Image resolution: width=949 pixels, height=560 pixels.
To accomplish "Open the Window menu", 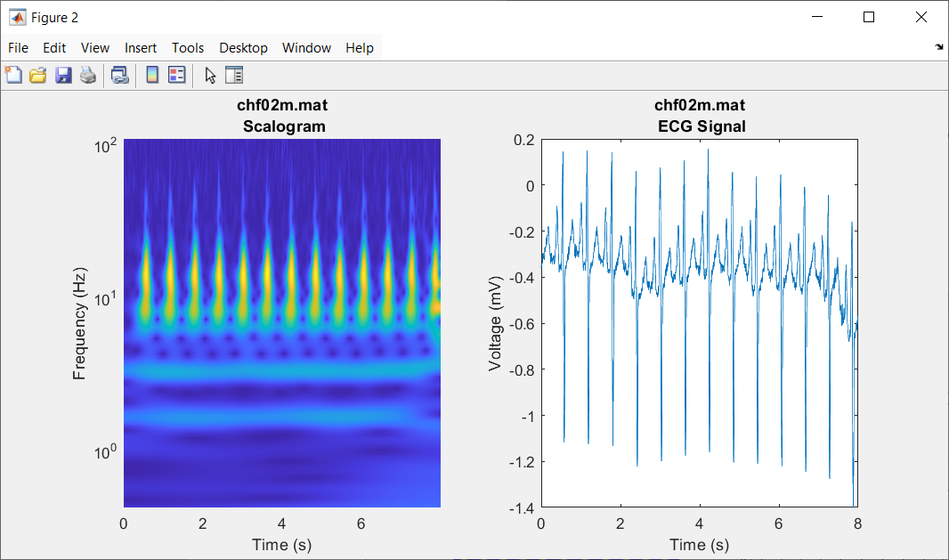I will click(x=306, y=48).
